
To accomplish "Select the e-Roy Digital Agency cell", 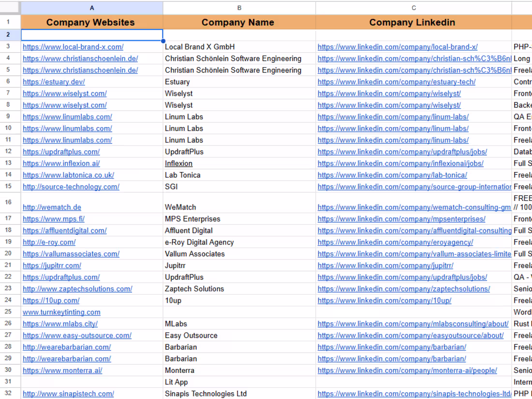I will click(x=239, y=242).
